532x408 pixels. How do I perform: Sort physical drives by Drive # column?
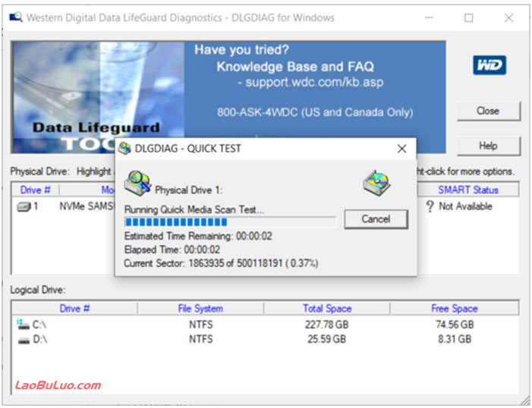coord(35,190)
